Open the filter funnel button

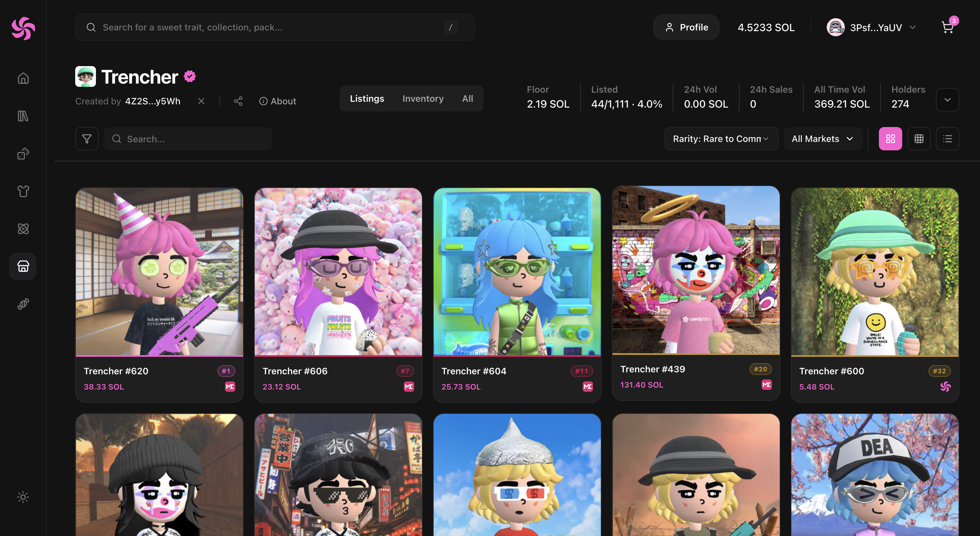click(x=87, y=139)
